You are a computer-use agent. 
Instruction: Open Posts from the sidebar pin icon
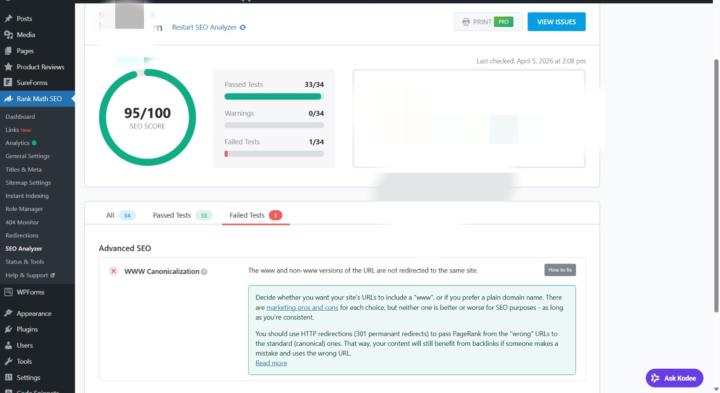(x=8, y=19)
